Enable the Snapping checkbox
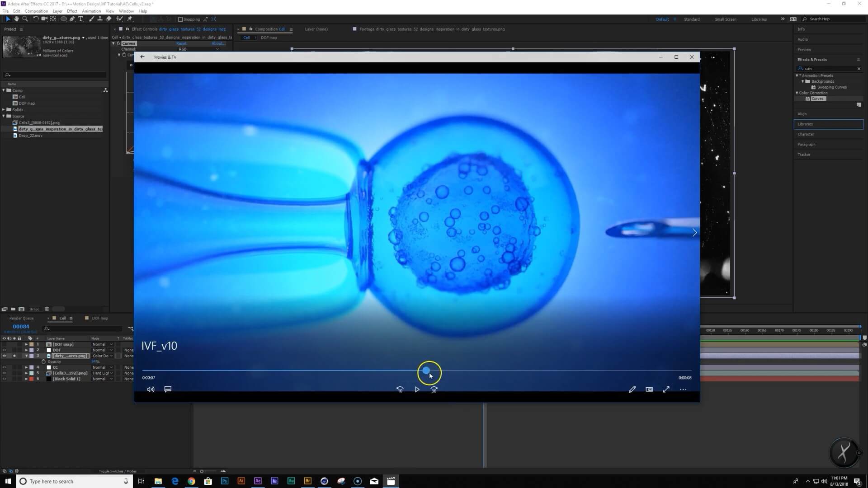 [180, 19]
